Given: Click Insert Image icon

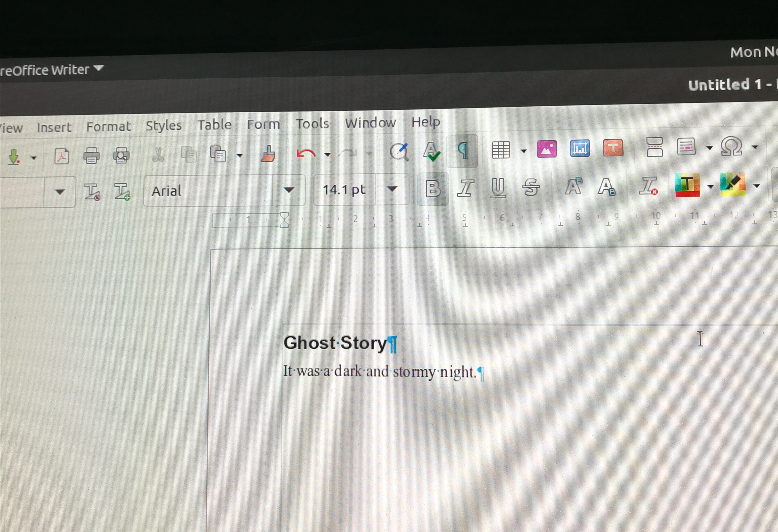Looking at the screenshot, I should 546,149.
